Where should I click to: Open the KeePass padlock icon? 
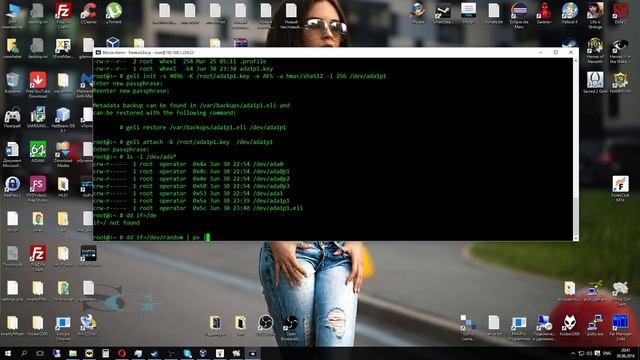click(x=12, y=187)
